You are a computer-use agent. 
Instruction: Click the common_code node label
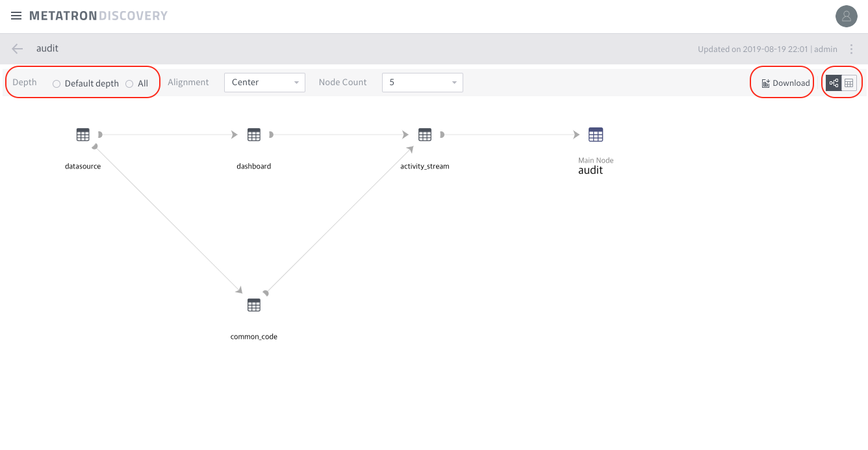click(254, 337)
